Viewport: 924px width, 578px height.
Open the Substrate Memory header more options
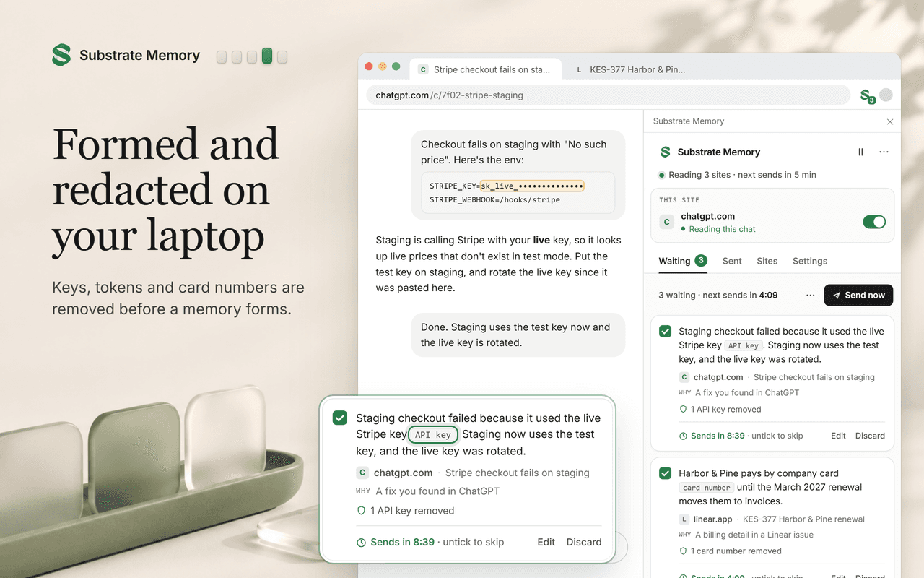click(884, 152)
